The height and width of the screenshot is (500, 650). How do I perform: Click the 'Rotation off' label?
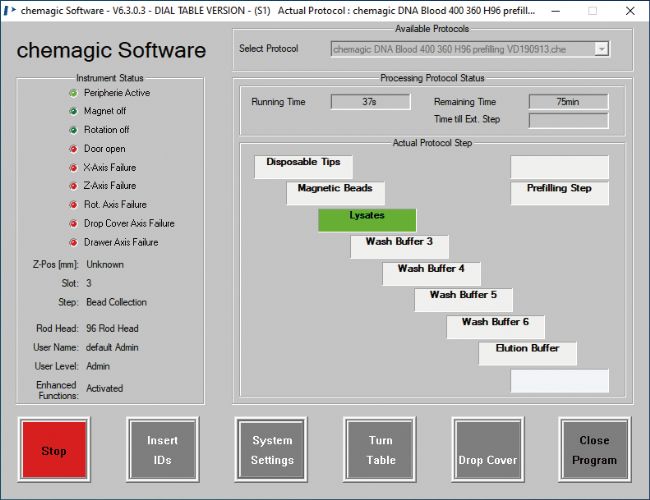107,130
